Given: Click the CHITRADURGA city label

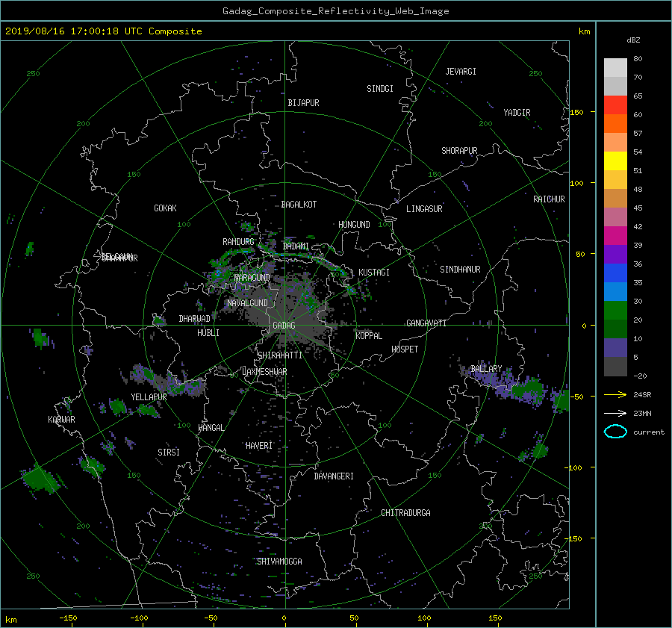Looking at the screenshot, I should [x=405, y=513].
